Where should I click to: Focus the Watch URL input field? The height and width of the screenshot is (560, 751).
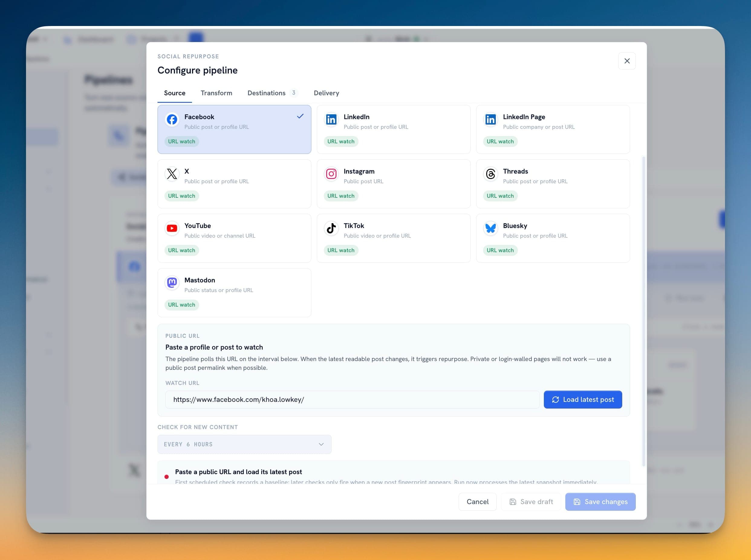[352, 399]
